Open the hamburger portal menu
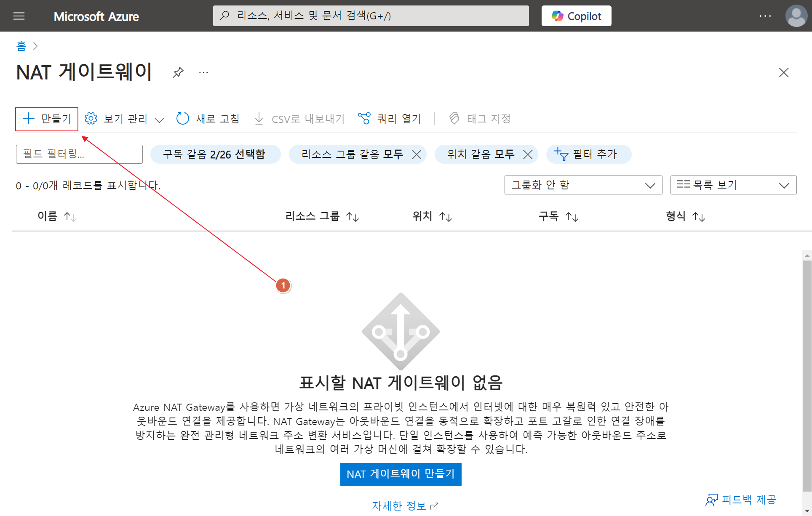Image resolution: width=812 pixels, height=516 pixels. click(19, 16)
